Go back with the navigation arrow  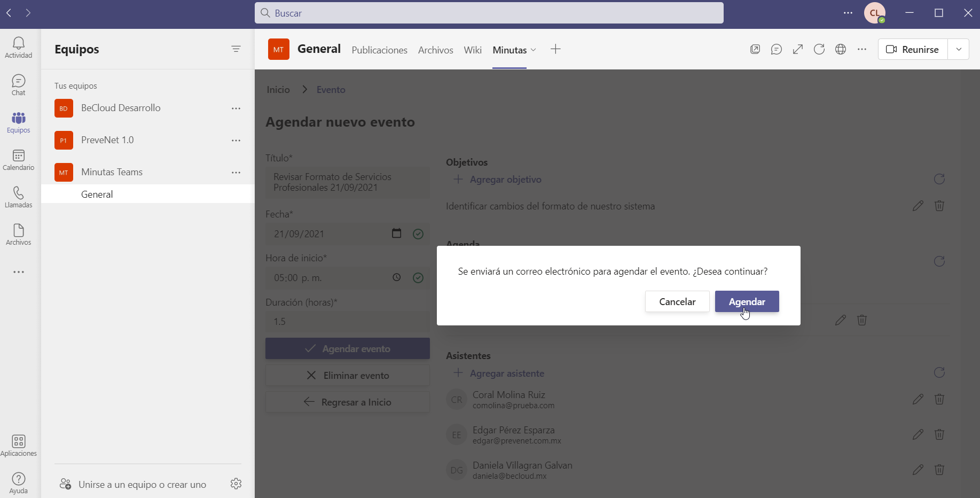click(x=9, y=12)
